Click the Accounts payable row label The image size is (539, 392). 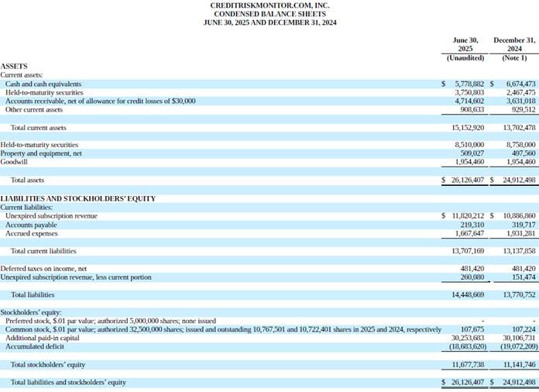coord(31,225)
